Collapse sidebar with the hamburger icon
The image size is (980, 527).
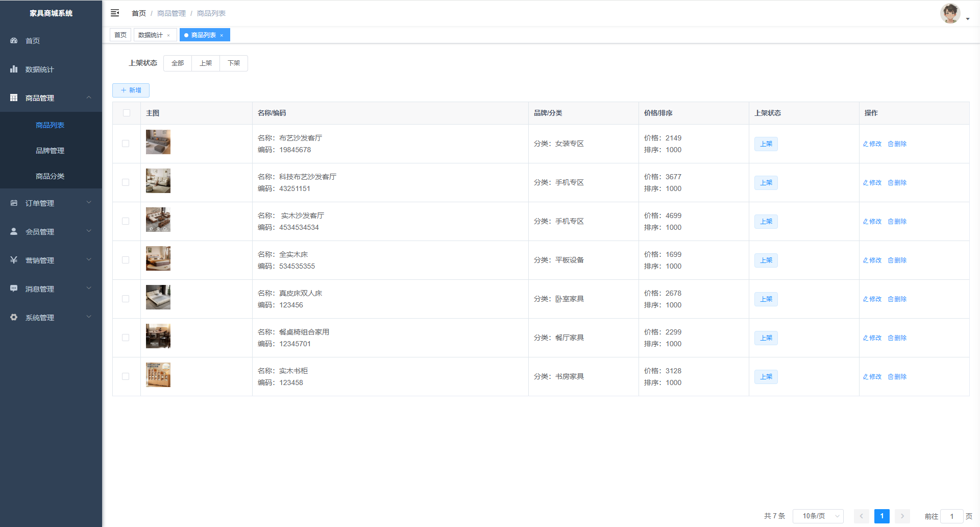point(115,13)
